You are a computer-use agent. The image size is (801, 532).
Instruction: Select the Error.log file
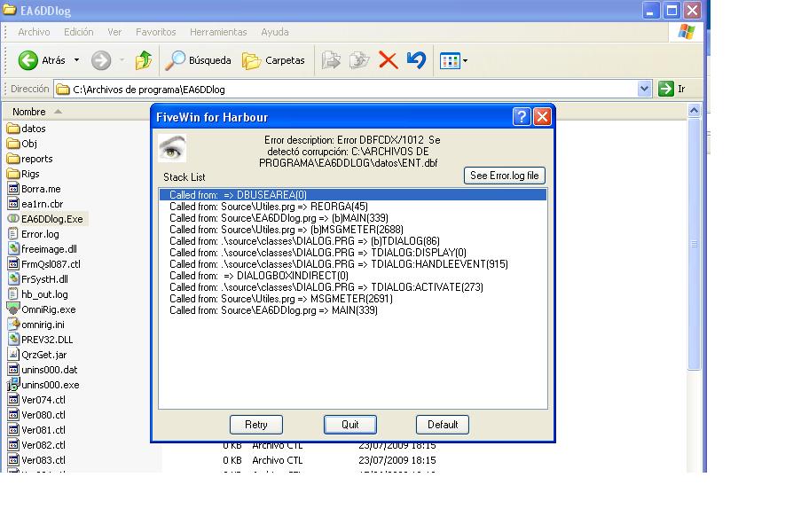tap(40, 234)
